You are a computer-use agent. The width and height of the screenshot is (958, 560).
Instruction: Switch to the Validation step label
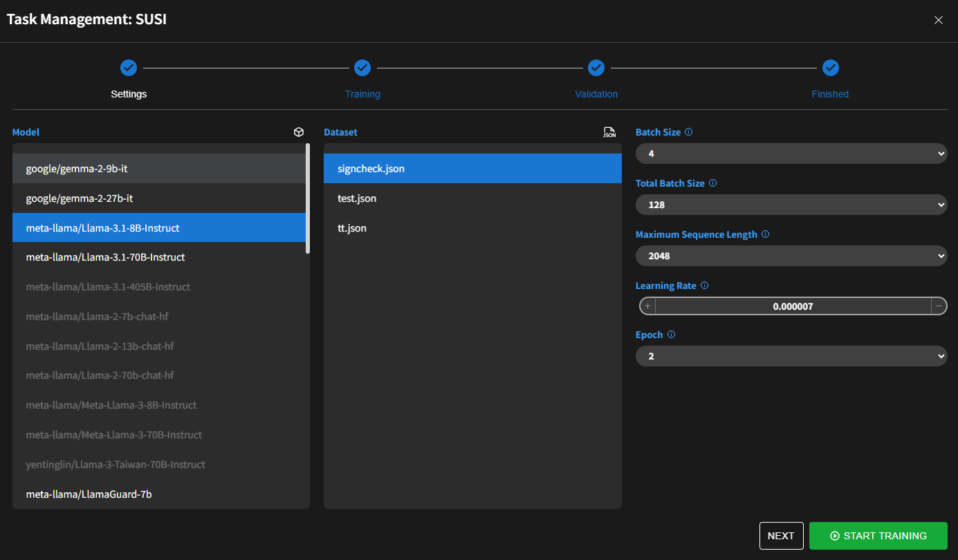point(596,93)
